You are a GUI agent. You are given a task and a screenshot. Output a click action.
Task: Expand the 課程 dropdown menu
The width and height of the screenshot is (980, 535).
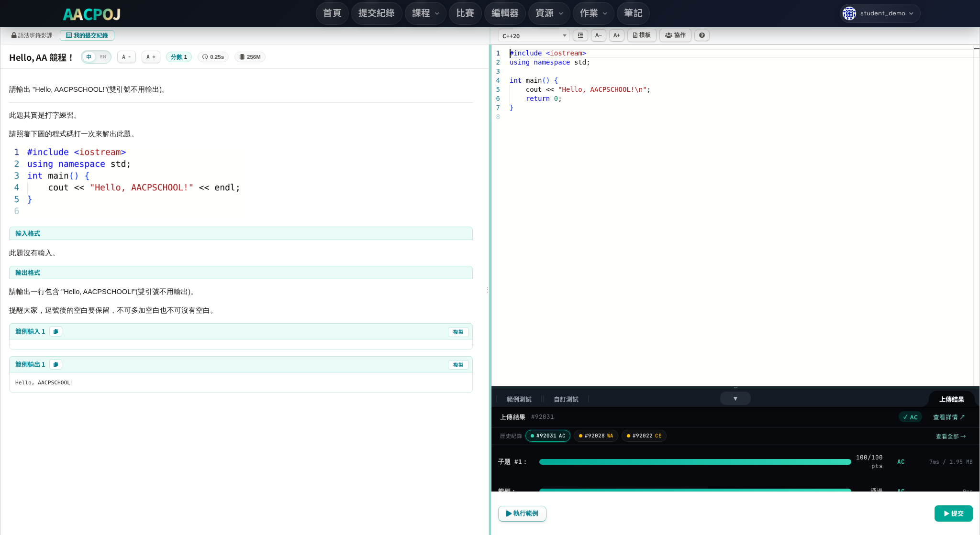pos(425,13)
